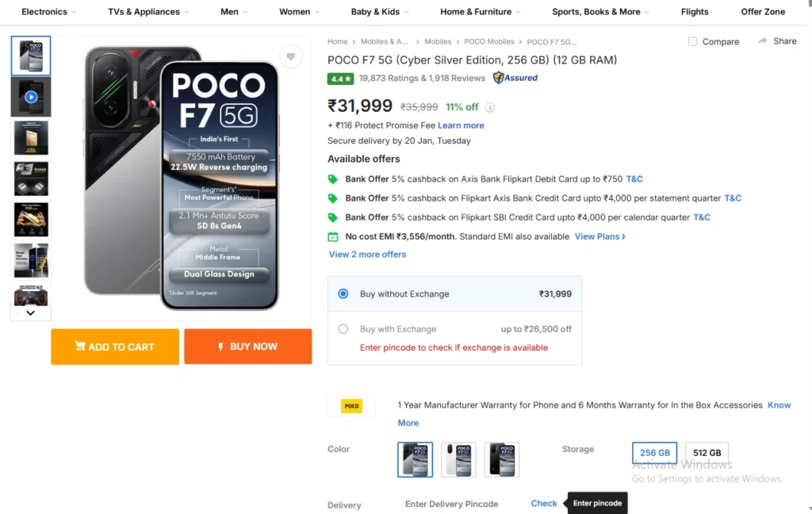Choose the black color variant swatch
The image size is (812, 514).
(x=501, y=460)
